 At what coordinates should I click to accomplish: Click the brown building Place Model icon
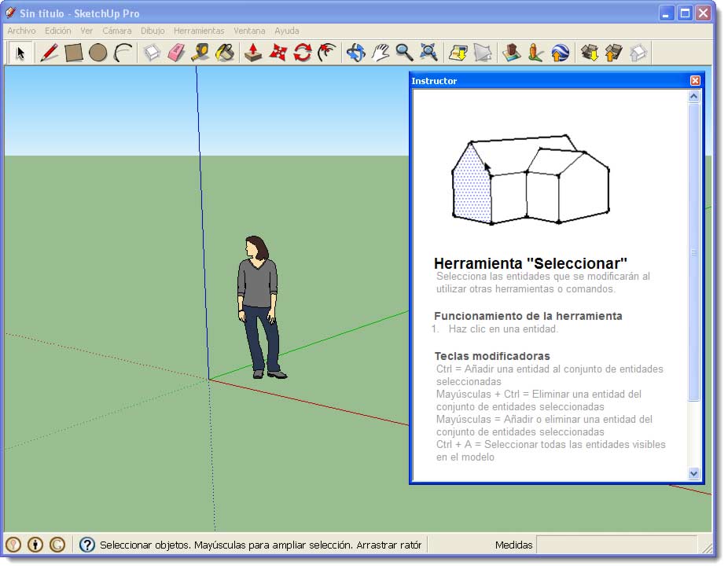pyautogui.click(x=512, y=53)
